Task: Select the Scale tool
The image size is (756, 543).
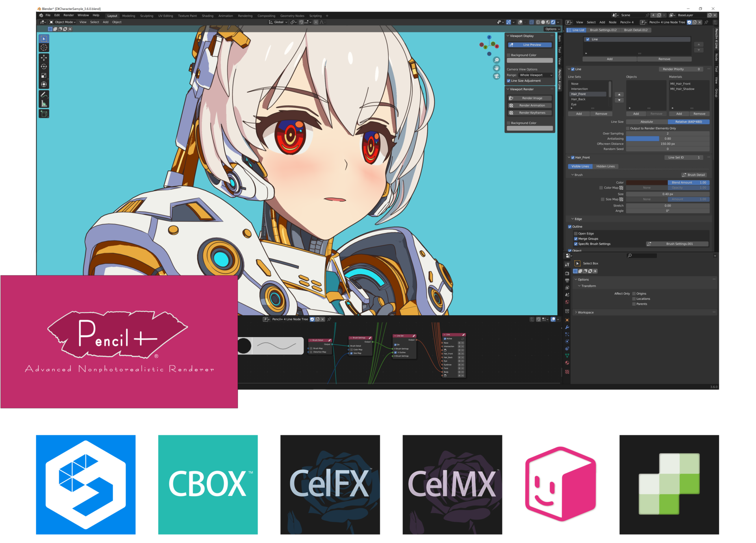Action: 44,76
